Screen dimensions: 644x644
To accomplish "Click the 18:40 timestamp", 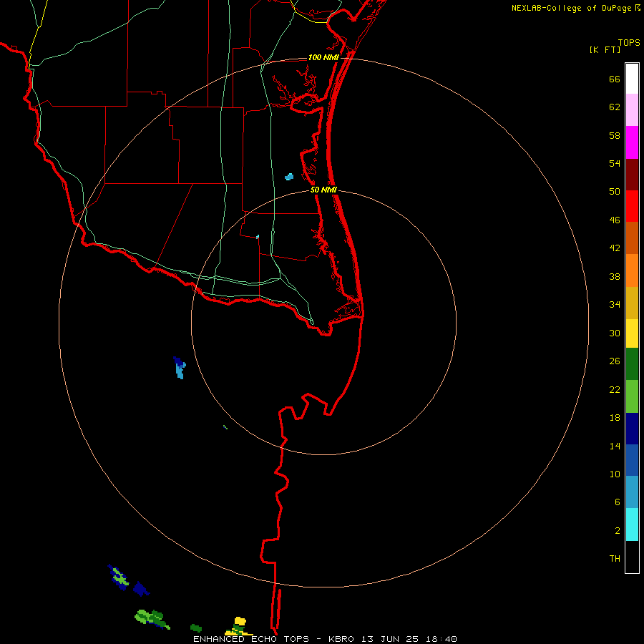I will (x=441, y=639).
